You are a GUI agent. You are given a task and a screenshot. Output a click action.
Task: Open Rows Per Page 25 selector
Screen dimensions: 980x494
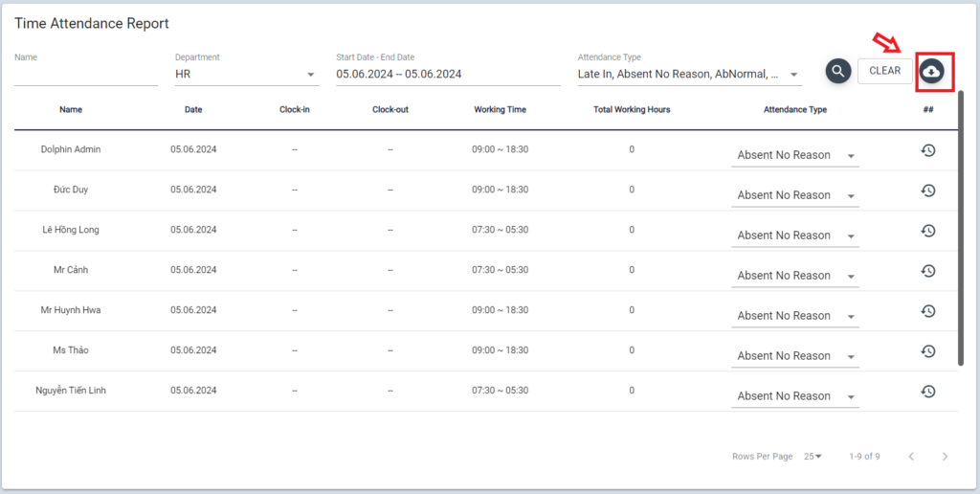click(x=813, y=457)
